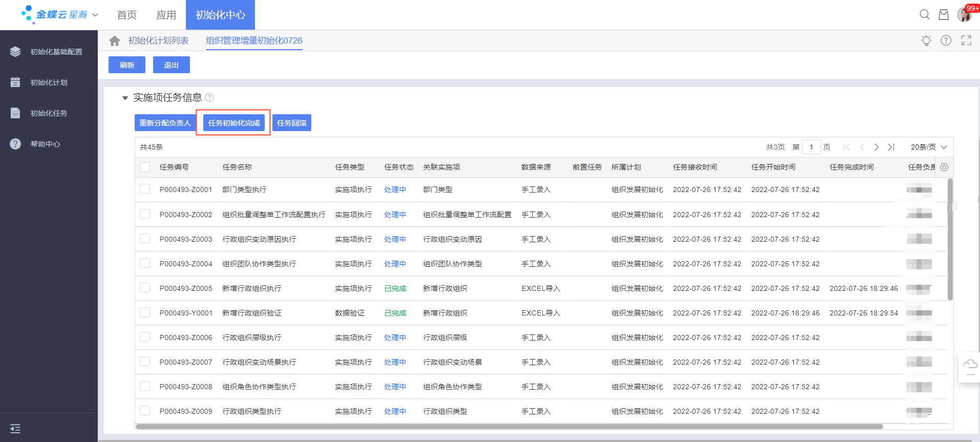This screenshot has width=980, height=442.
Task: Open the 20条/页 page size dropdown
Action: [928, 147]
